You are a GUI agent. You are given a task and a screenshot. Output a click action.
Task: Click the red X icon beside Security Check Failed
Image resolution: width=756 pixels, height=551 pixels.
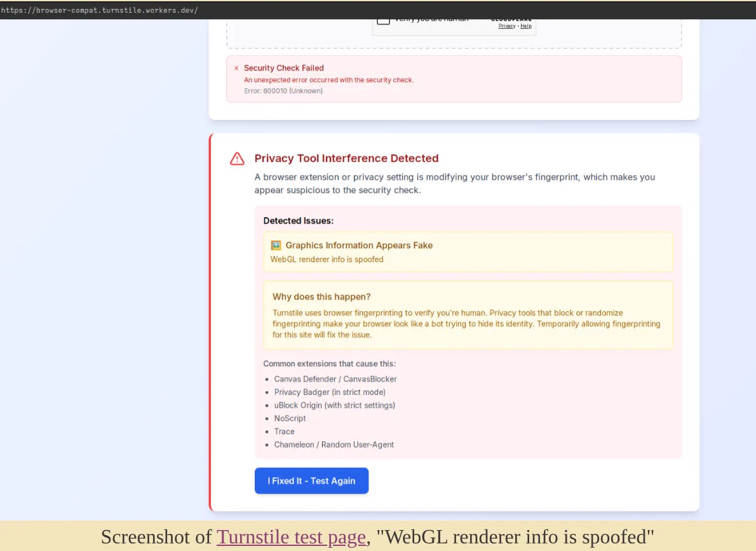(236, 69)
